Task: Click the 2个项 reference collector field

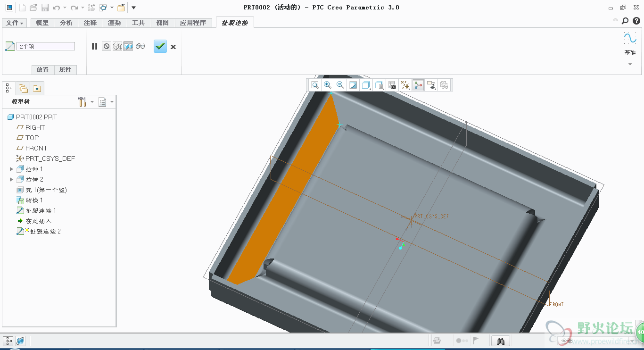Action: [46, 46]
